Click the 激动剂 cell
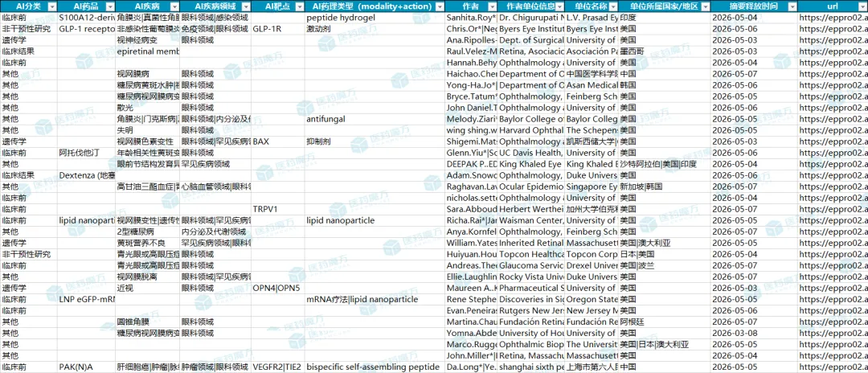The width and height of the screenshot is (868, 373). 375,29
